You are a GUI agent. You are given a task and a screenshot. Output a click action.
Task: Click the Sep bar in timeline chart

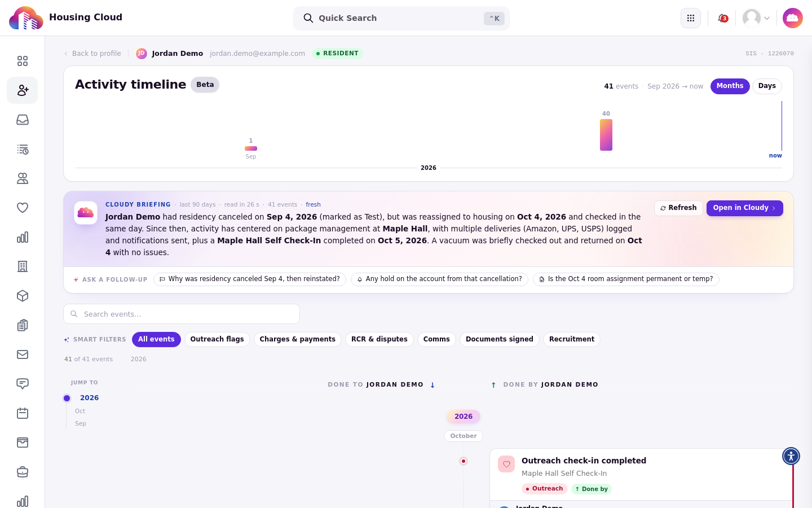(251, 148)
